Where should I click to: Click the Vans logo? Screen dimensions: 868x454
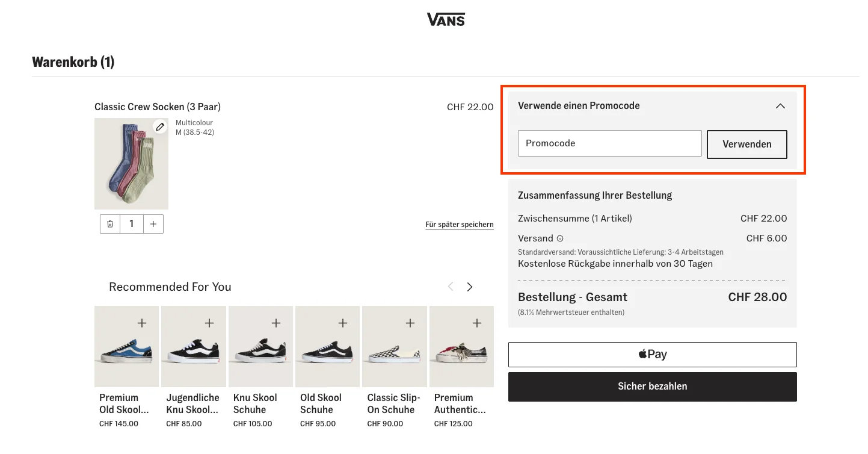pyautogui.click(x=445, y=19)
